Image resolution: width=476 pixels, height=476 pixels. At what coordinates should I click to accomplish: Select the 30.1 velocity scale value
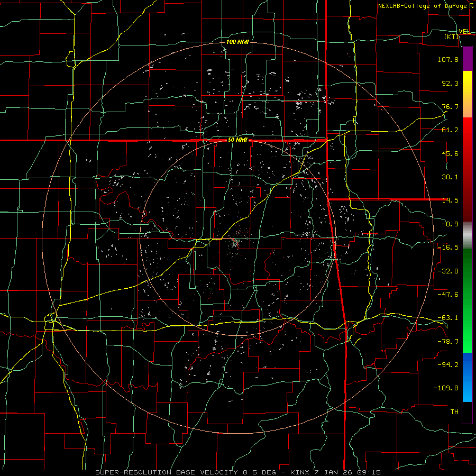[450, 177]
